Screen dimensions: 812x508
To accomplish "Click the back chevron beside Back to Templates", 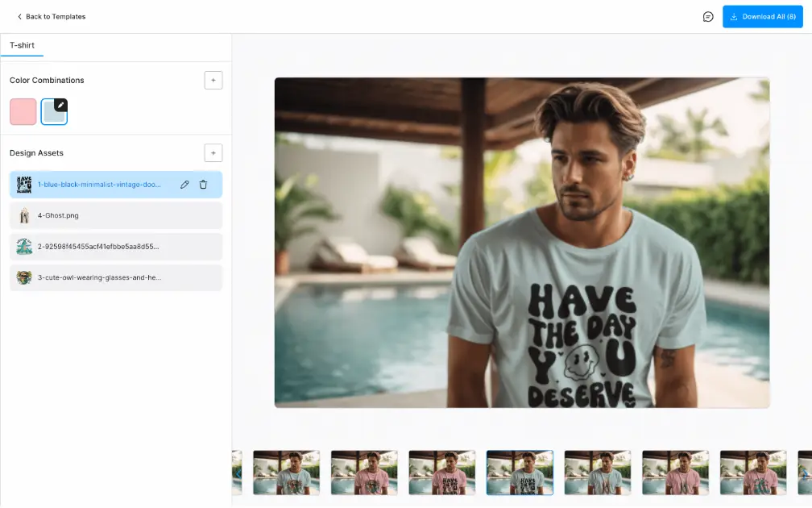I will (x=19, y=16).
